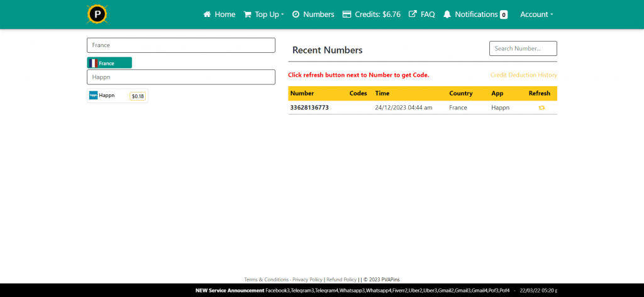Open the Terms & Conditions link
Screen dimensions: 644x297
point(266,279)
